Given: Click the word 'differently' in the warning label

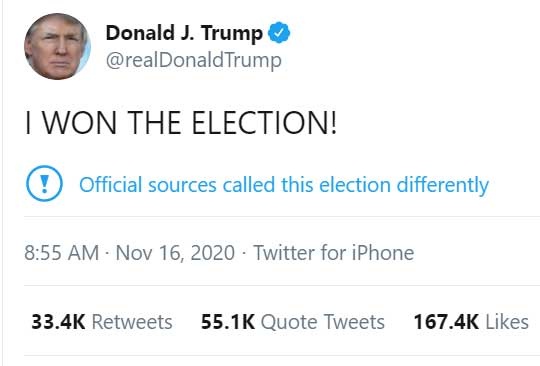Looking at the screenshot, I should click(x=443, y=185).
